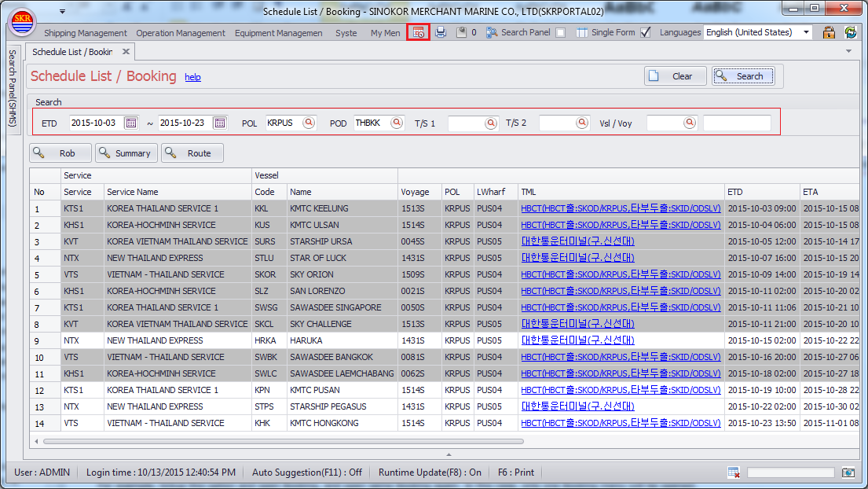The height and width of the screenshot is (489, 868).
Task: Open the quick access toolbar dropdown arrow
Action: [x=62, y=11]
